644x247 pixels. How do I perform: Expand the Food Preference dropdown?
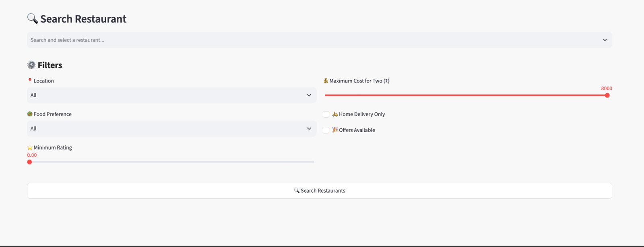tap(171, 129)
